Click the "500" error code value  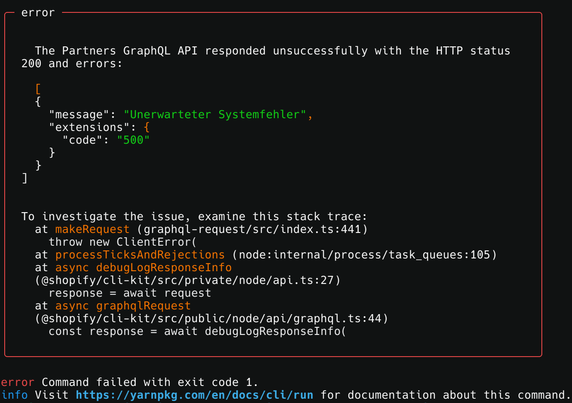(x=133, y=140)
